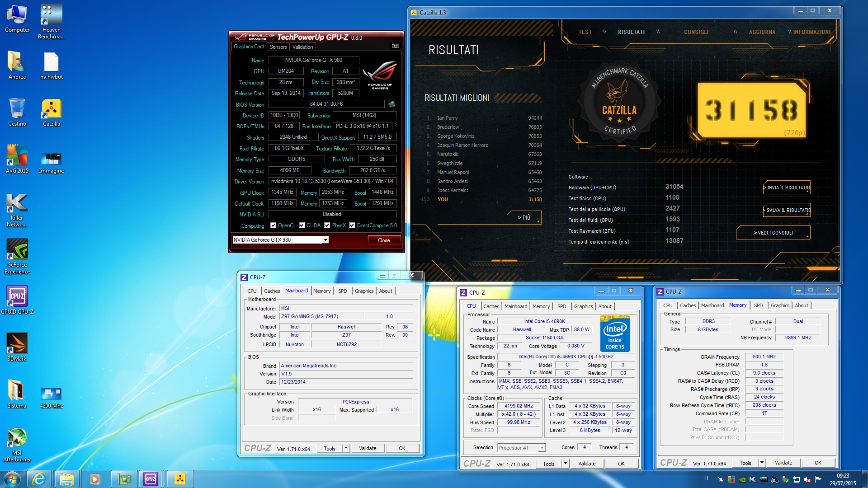Open the Andrea user folder

point(17,66)
